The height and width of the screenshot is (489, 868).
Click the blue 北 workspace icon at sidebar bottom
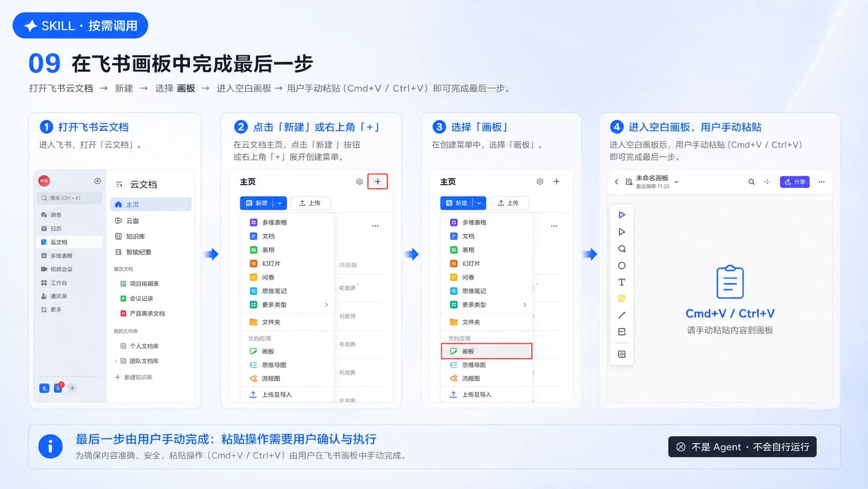click(x=44, y=388)
